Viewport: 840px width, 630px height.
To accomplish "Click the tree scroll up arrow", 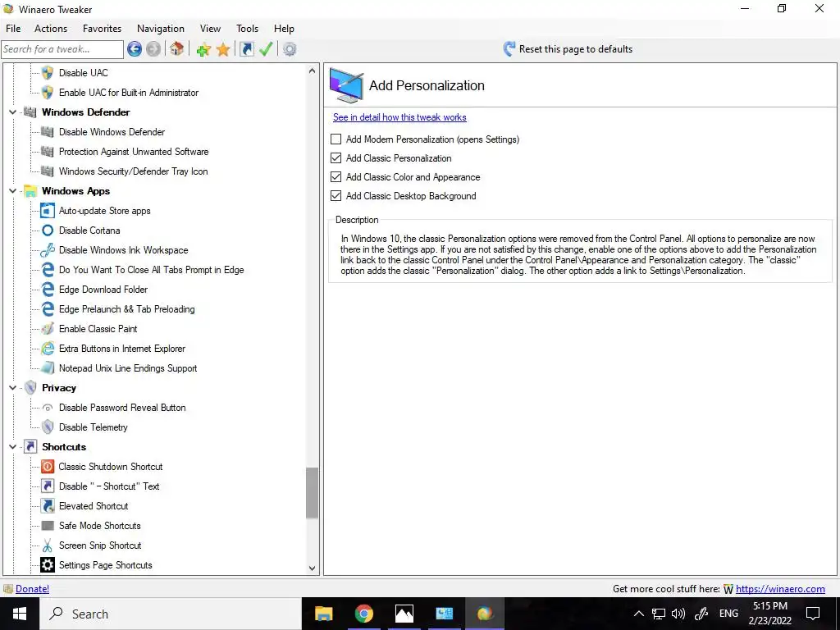I will pyautogui.click(x=313, y=71).
